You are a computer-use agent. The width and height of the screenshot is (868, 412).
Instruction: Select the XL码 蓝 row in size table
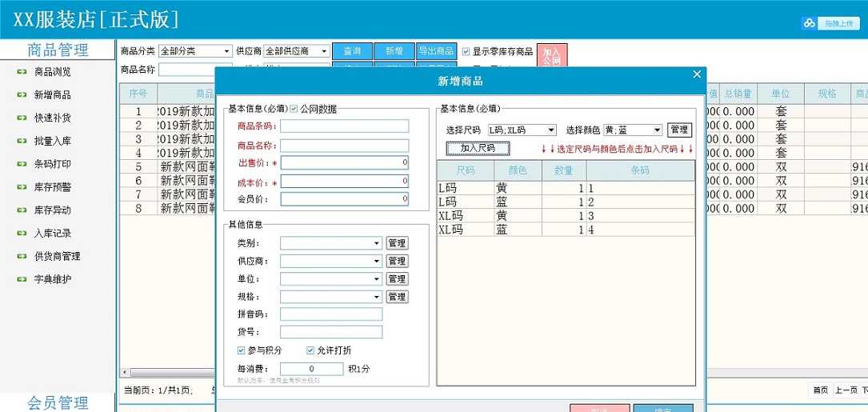tap(566, 230)
